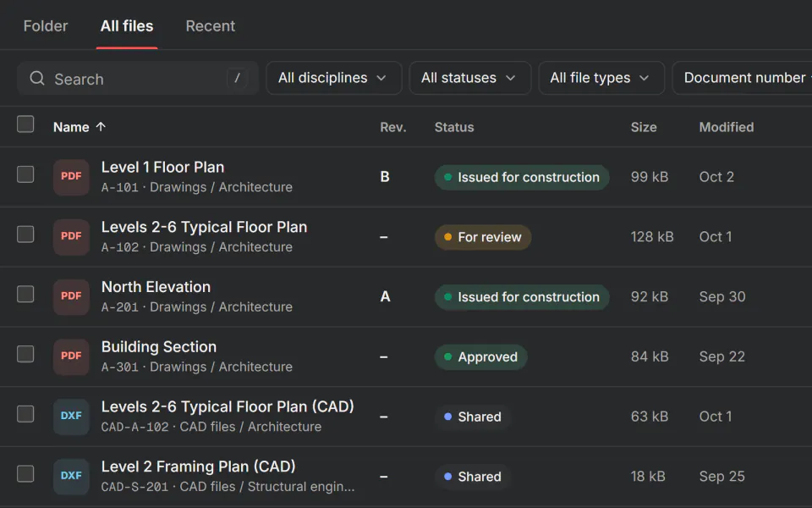Open the North Elevation file
Image resolution: width=812 pixels, height=508 pixels.
click(x=156, y=287)
